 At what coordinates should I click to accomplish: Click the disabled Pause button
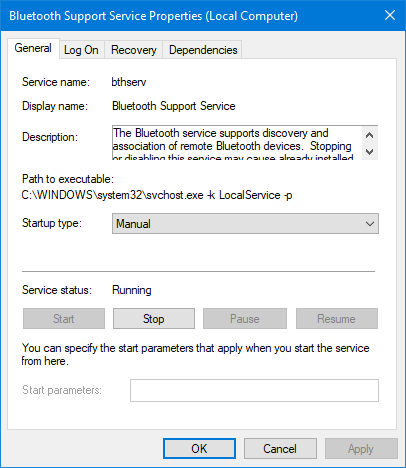pos(245,319)
